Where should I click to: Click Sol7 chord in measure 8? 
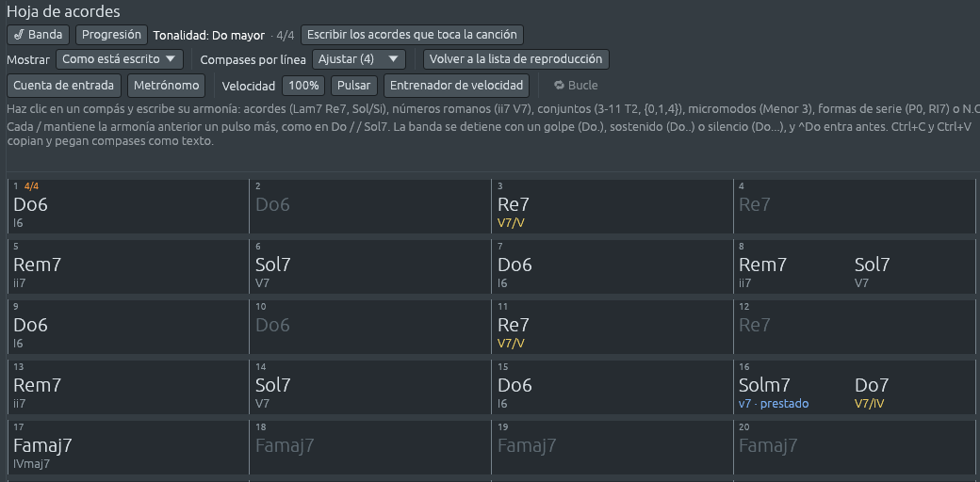[872, 265]
